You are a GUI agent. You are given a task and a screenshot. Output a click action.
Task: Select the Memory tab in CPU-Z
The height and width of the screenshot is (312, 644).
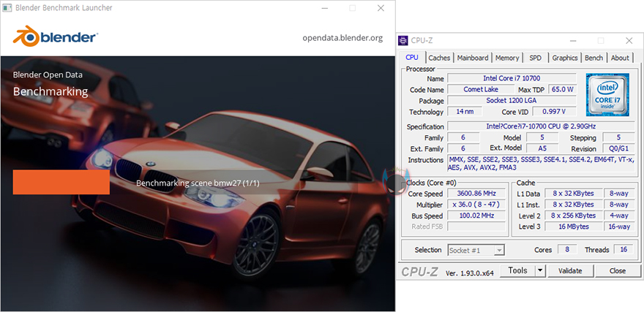coord(507,58)
